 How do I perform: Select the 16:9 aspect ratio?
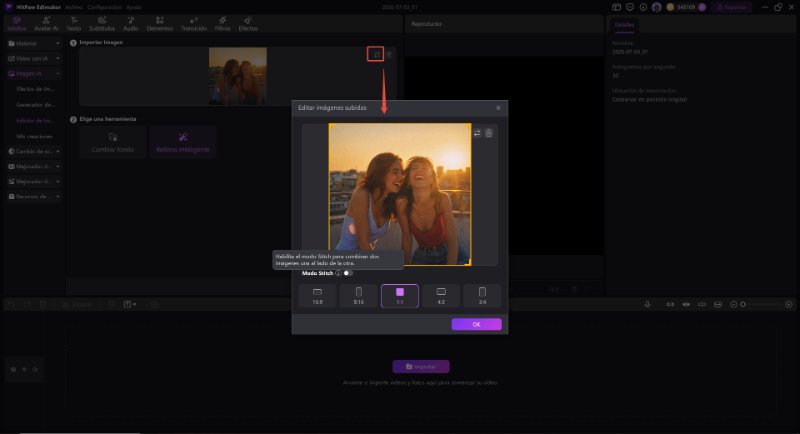tap(317, 296)
